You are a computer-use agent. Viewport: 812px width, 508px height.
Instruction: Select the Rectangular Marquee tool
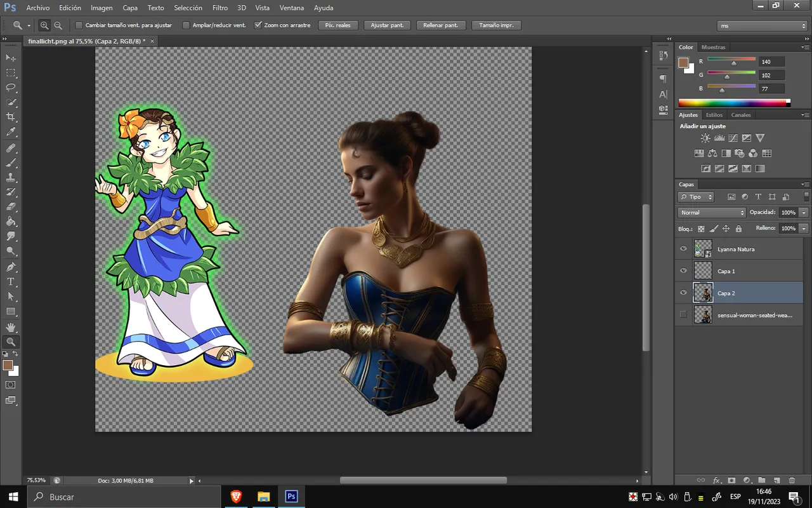11,73
